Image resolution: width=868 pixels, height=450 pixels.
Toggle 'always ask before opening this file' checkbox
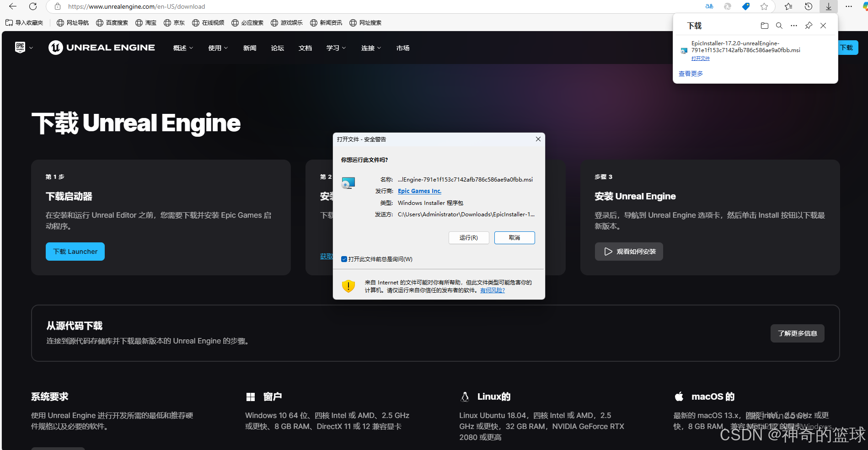344,259
